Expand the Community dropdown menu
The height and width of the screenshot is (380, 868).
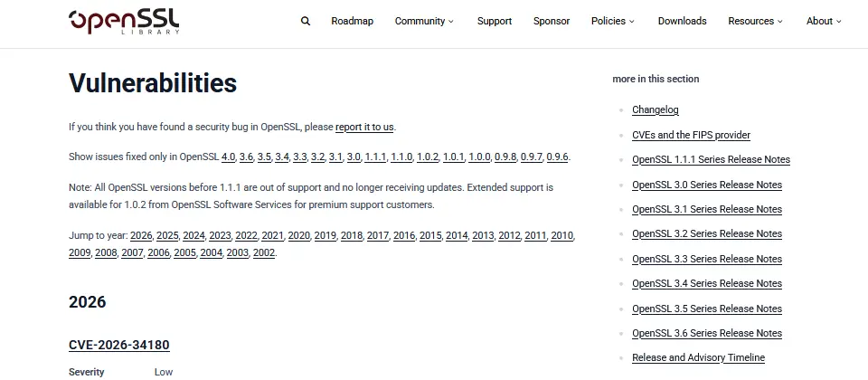coord(424,21)
